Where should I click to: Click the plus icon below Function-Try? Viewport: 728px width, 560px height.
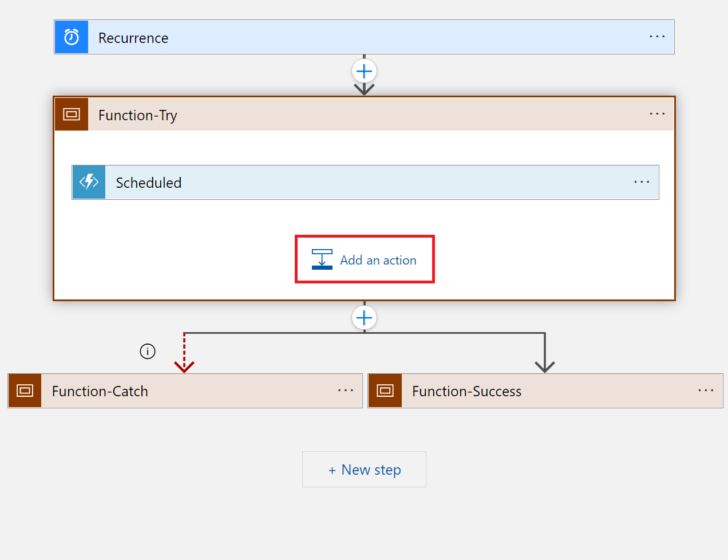tap(364, 317)
